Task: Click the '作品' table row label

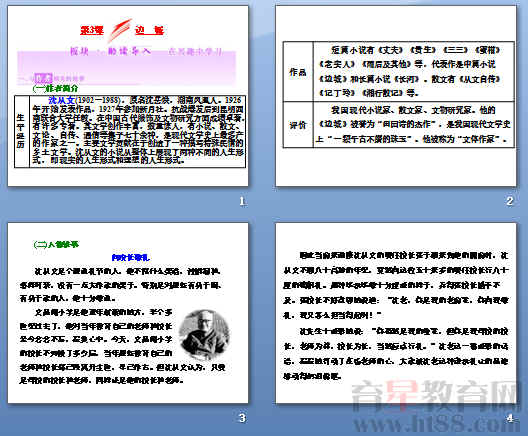Action: click(298, 72)
